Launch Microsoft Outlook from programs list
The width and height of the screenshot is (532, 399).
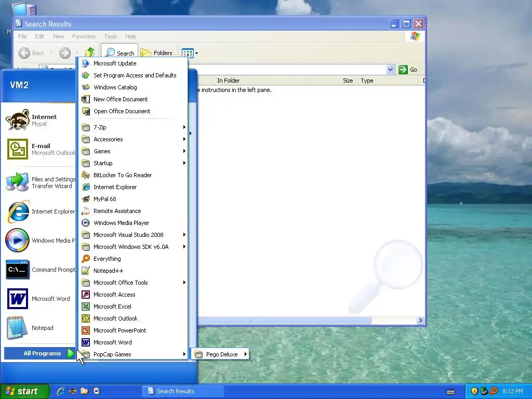(x=133, y=318)
